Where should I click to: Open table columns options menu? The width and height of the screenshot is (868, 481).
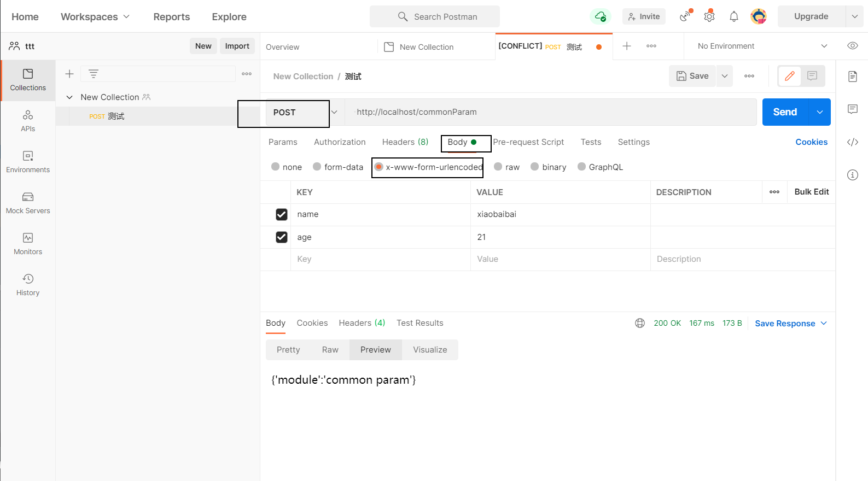click(x=774, y=192)
